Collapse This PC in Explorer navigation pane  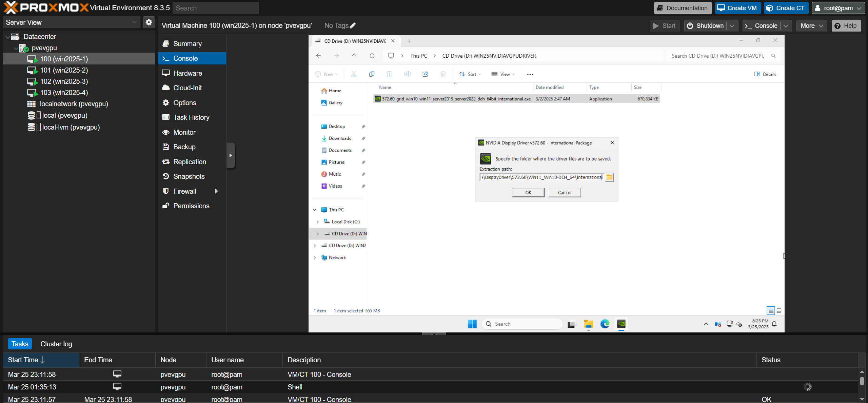point(315,210)
